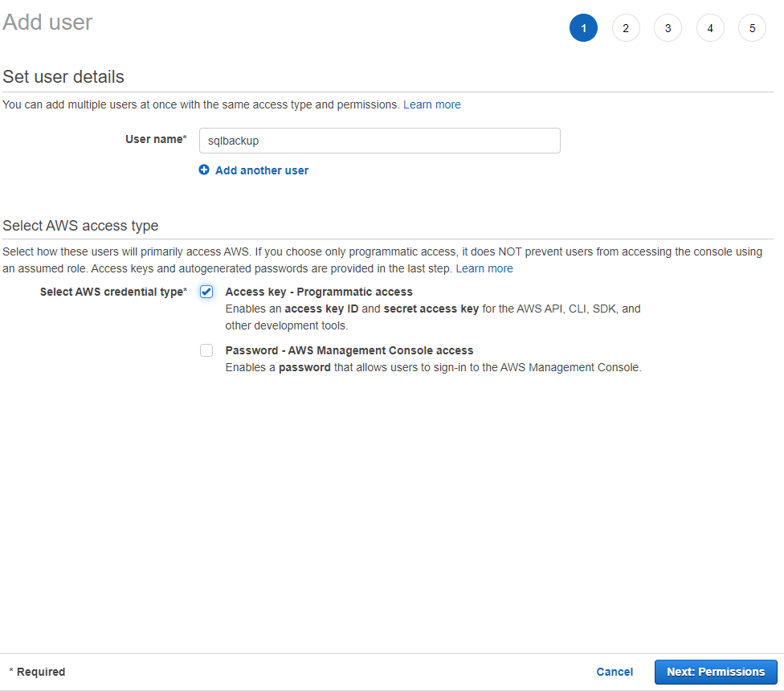This screenshot has width=784, height=691.
Task: Jump to step 2 in the wizard progress
Action: click(x=626, y=27)
